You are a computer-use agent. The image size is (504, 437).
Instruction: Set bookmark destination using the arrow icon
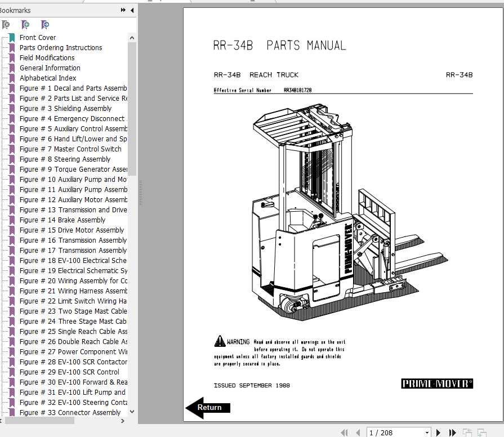44,25
